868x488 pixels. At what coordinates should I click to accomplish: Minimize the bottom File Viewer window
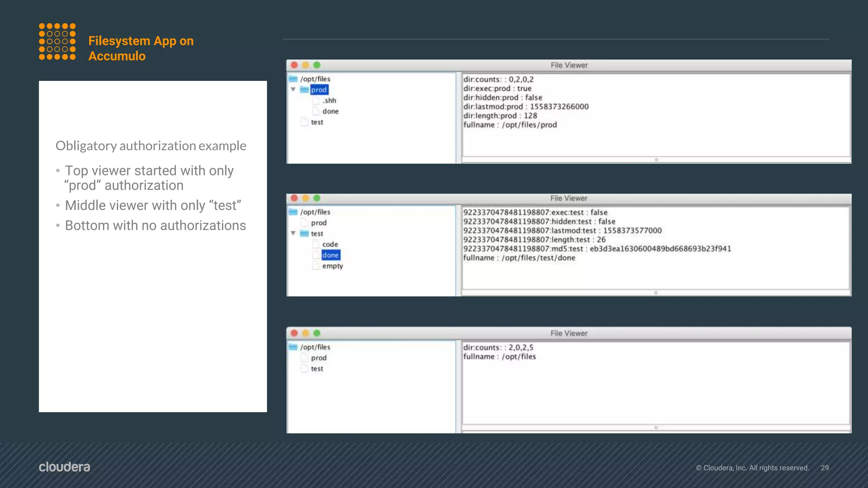306,333
